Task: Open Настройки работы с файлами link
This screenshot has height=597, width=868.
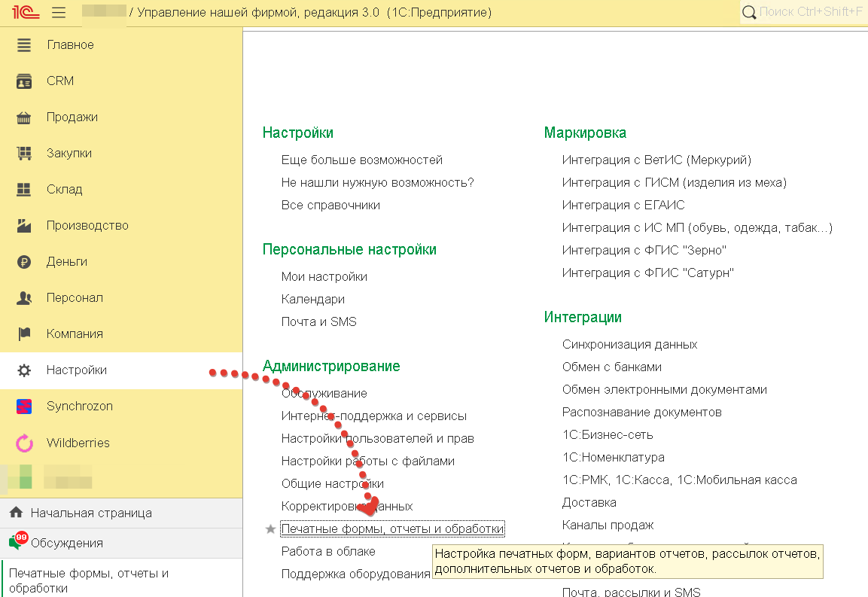Action: point(367,461)
